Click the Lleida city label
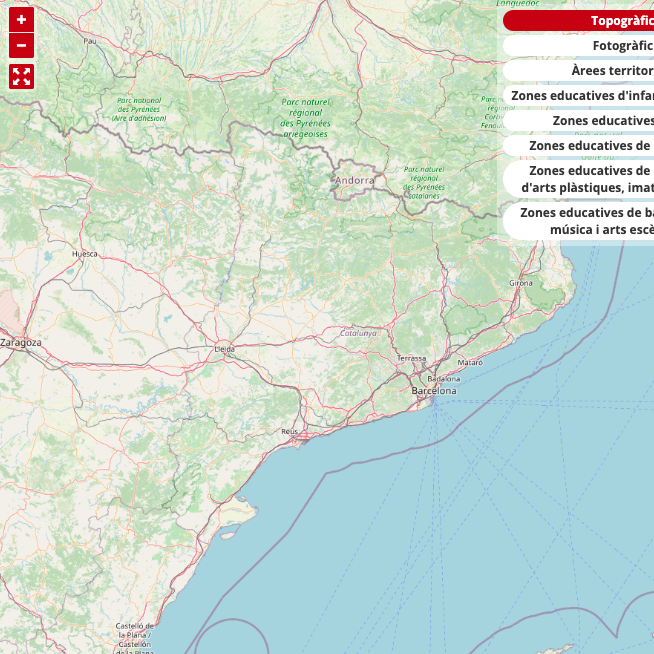Screen dimensions: 654x654 [x=225, y=349]
